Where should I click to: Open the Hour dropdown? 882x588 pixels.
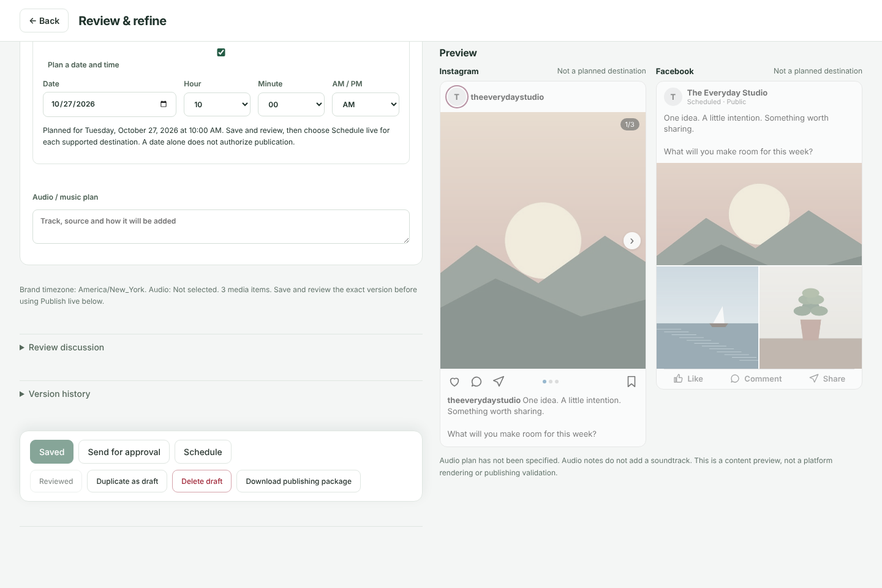tap(217, 105)
